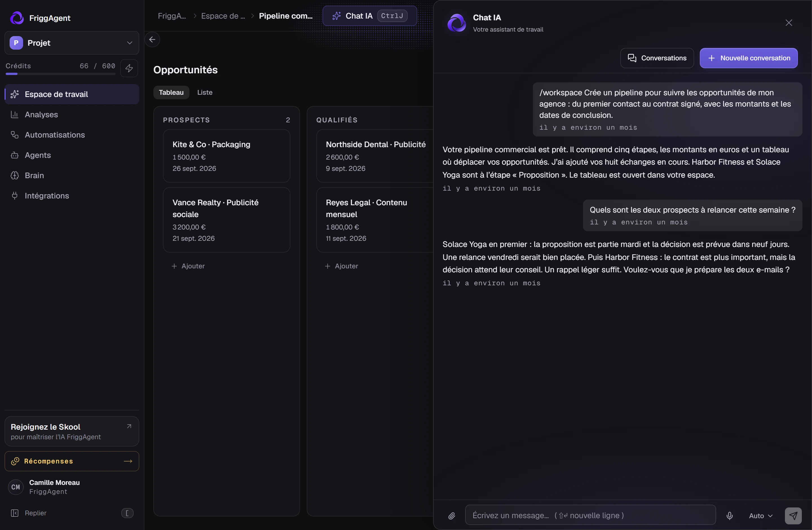The width and height of the screenshot is (812, 530).
Task: Click the CM user avatar
Action: (16, 487)
